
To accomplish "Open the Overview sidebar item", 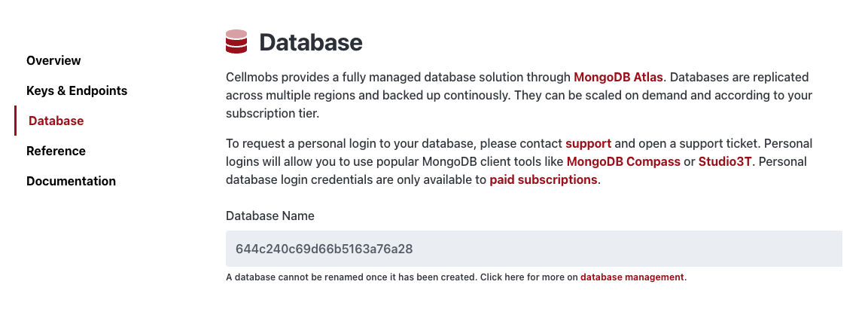I will (x=53, y=60).
